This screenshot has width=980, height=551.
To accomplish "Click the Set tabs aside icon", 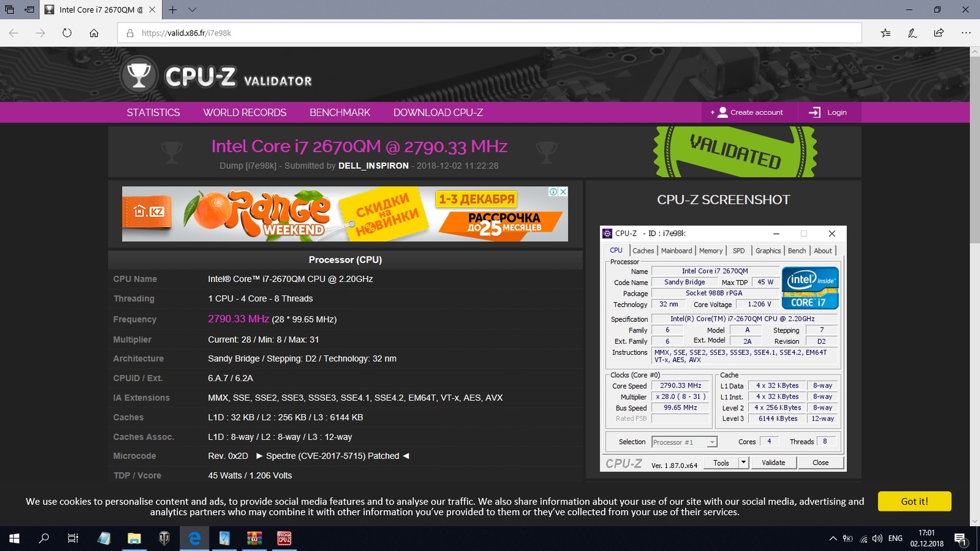I will tap(30, 10).
